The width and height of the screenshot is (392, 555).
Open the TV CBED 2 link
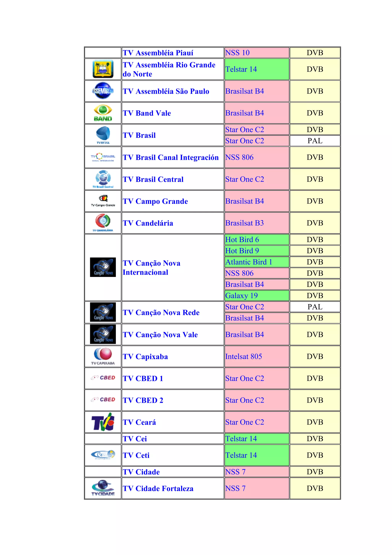pos(143,400)
